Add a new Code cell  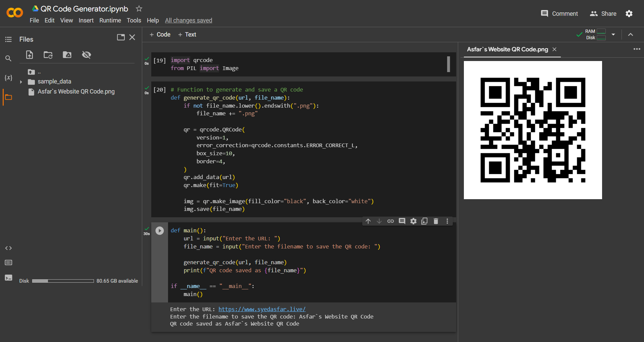[160, 34]
